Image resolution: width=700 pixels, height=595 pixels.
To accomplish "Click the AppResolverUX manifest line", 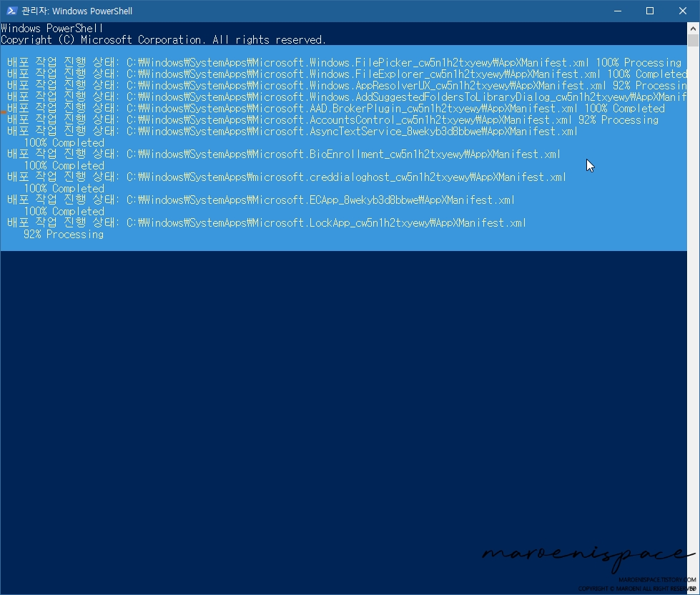I will [x=347, y=85].
